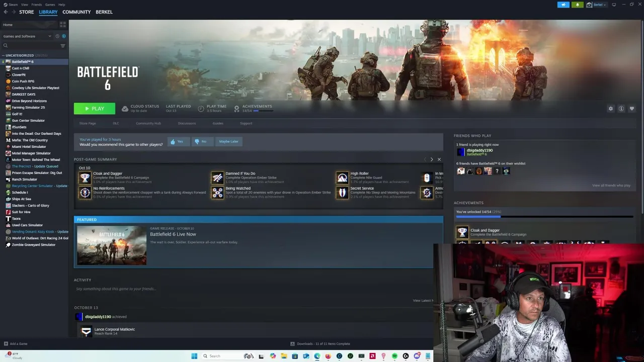Click the Secret Service achievement icon

click(x=342, y=193)
